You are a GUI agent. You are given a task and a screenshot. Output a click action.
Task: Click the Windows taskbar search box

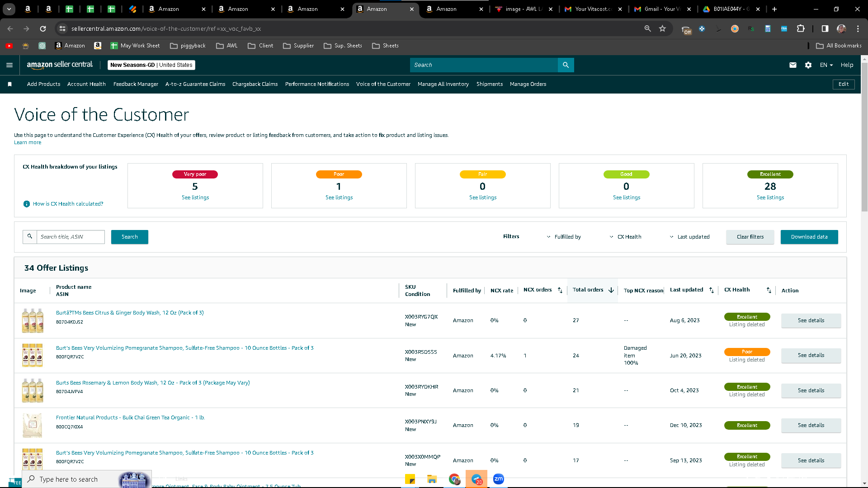coord(87,479)
